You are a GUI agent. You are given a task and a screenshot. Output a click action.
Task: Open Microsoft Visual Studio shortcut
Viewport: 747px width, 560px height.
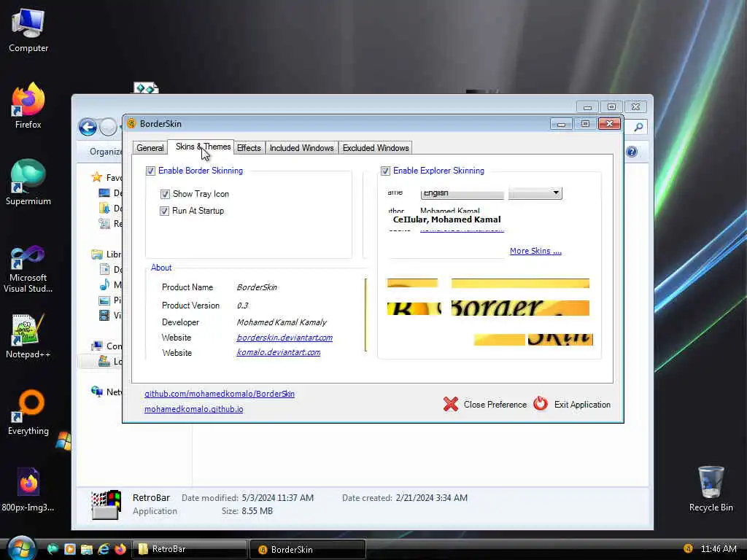click(28, 269)
